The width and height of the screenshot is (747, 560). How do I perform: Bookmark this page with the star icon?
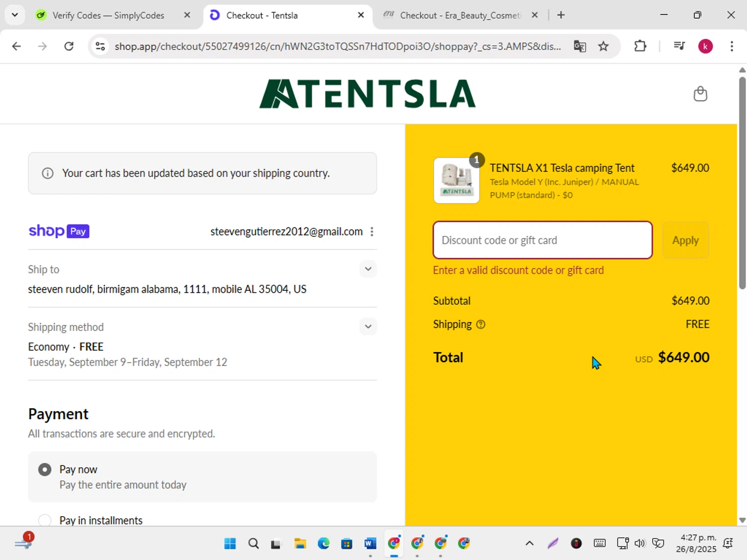pyautogui.click(x=604, y=46)
